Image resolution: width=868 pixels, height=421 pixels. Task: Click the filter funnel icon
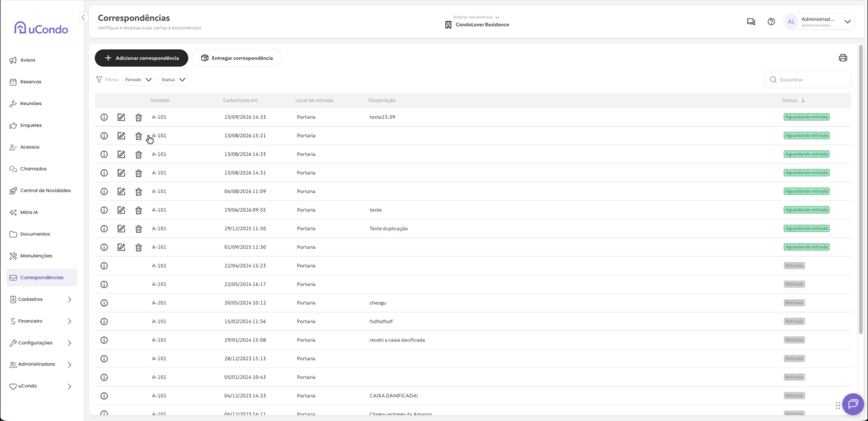point(99,79)
